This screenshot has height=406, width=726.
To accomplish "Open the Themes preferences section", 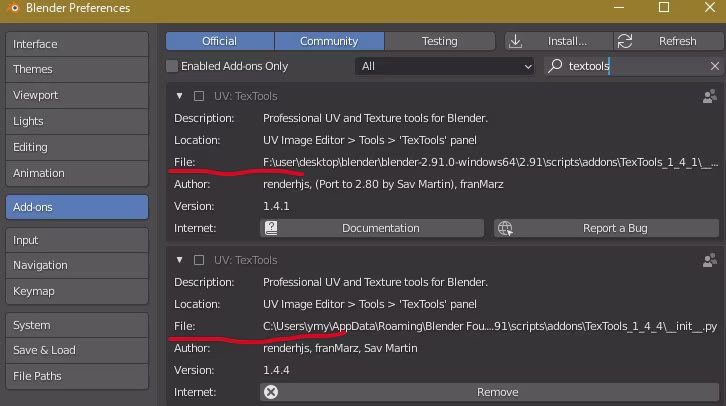I will pos(77,69).
